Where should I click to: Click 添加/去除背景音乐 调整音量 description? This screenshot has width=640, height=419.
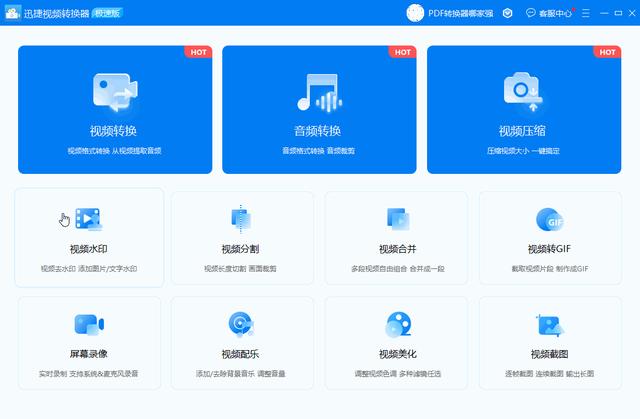coord(240,374)
